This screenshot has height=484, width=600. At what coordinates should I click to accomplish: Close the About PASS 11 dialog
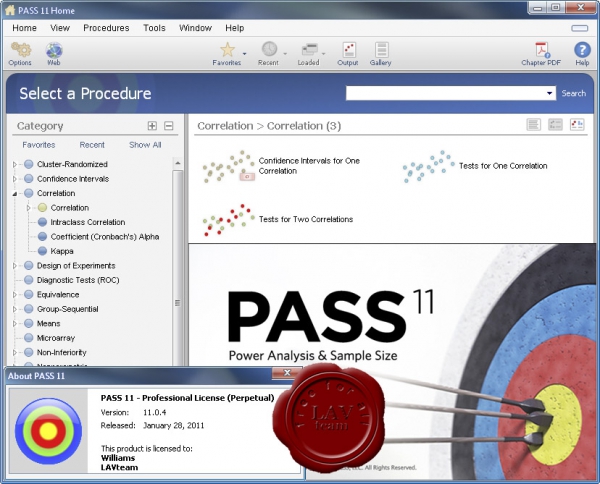point(287,373)
